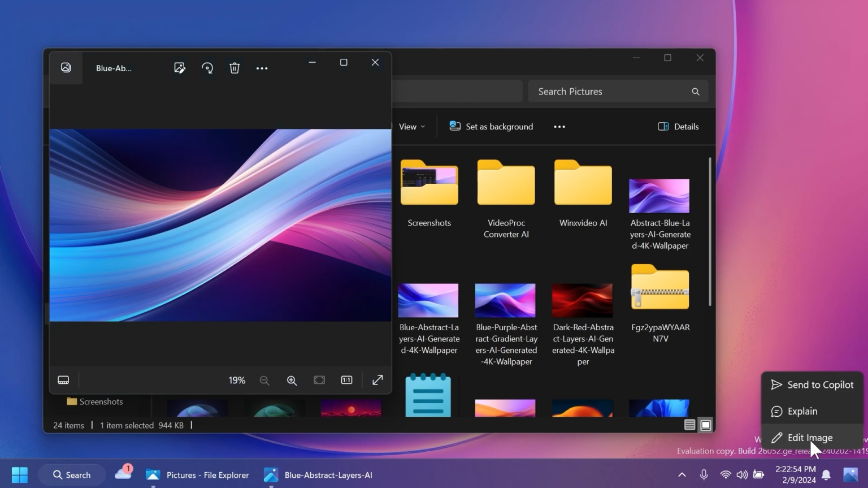The image size is (868, 488).
Task: Click Set as background
Action: [x=491, y=126]
